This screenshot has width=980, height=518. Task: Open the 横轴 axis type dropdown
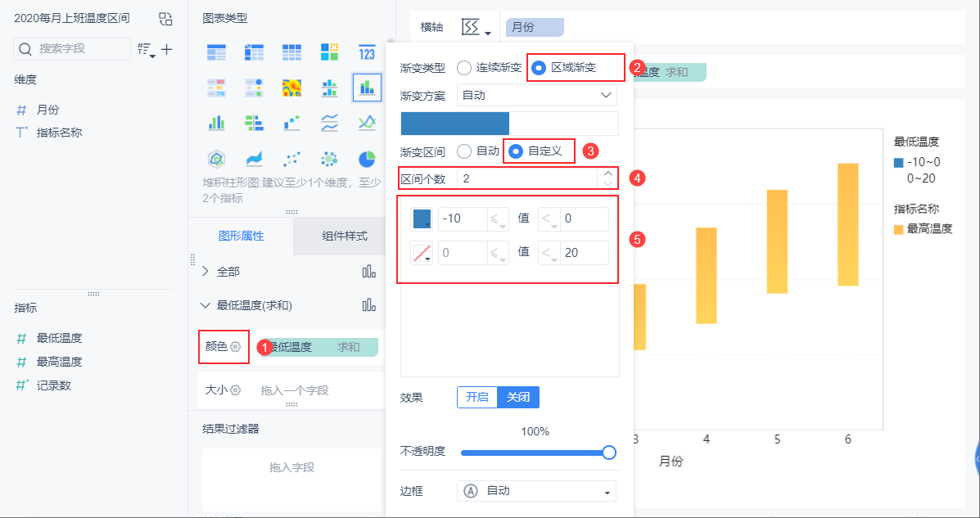click(476, 28)
